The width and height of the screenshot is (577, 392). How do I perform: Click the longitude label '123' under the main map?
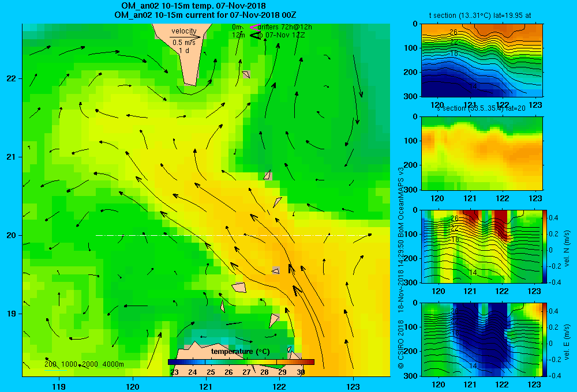click(x=353, y=386)
